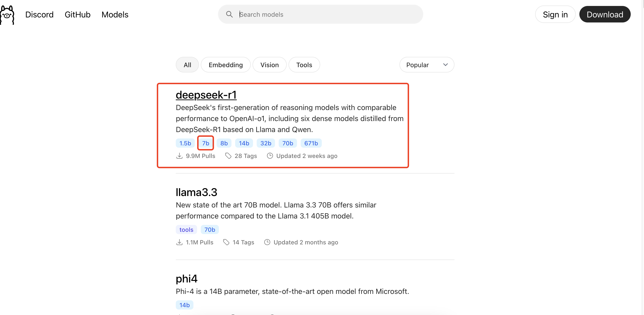Click the deepseek-r1 pulls download icon

179,156
